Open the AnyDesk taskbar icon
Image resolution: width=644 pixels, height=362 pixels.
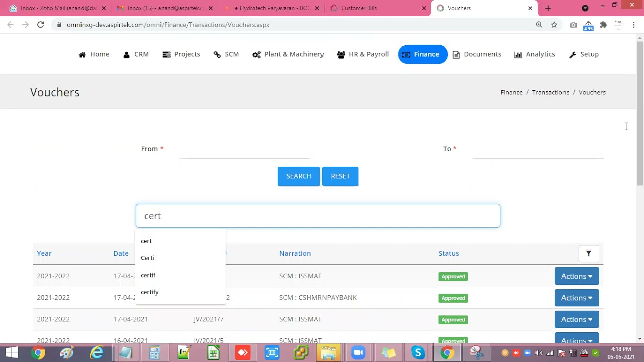[243, 353]
